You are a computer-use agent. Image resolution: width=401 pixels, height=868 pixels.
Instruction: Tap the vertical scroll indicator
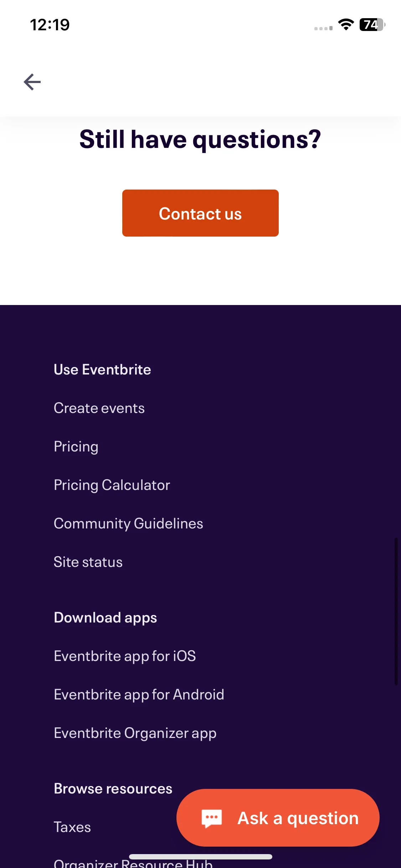pyautogui.click(x=396, y=611)
